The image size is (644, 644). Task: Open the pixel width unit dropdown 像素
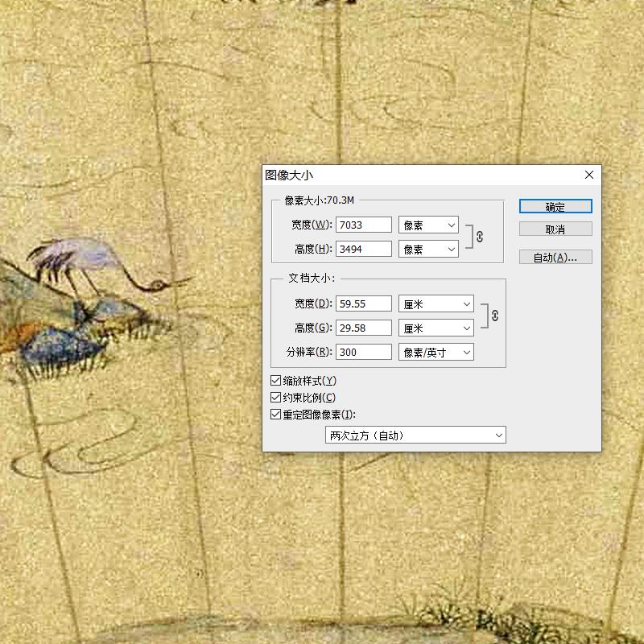428,225
